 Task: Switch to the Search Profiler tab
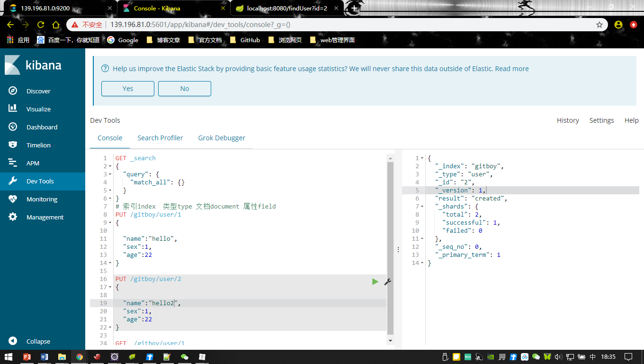point(160,138)
